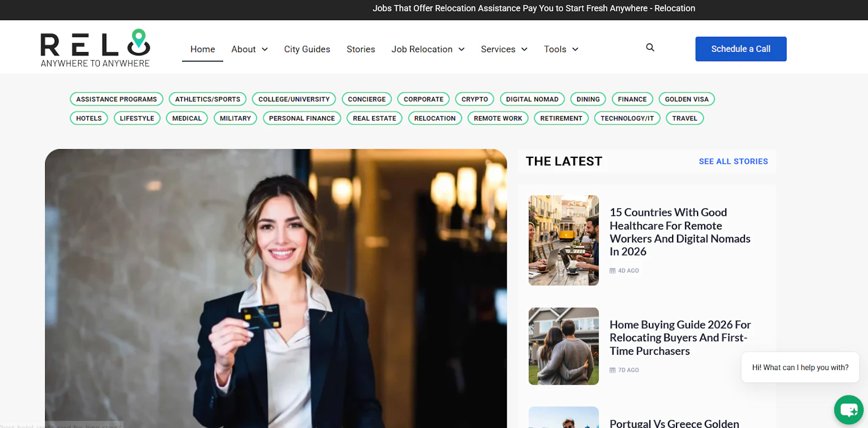Select the Concierge category tag
This screenshot has height=428, width=868.
coord(367,99)
